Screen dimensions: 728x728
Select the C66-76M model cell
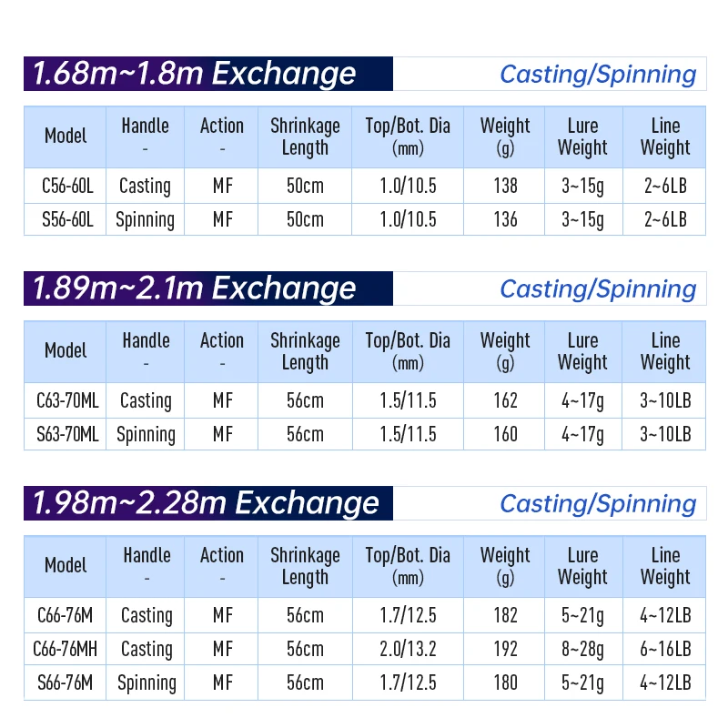click(67, 615)
